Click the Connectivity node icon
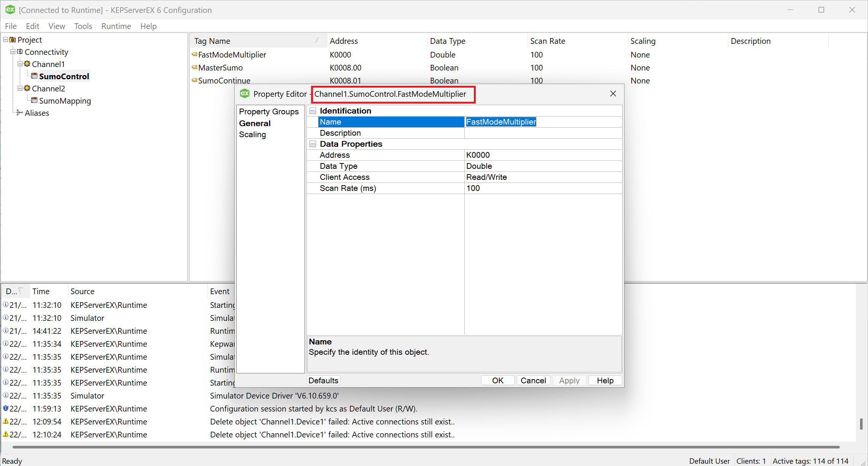868x466 pixels. pyautogui.click(x=20, y=51)
